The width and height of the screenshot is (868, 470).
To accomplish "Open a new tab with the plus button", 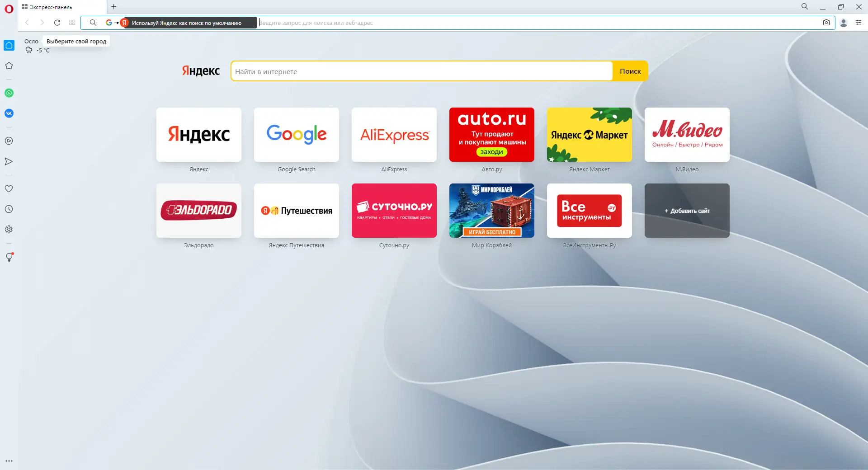I will coord(114,7).
